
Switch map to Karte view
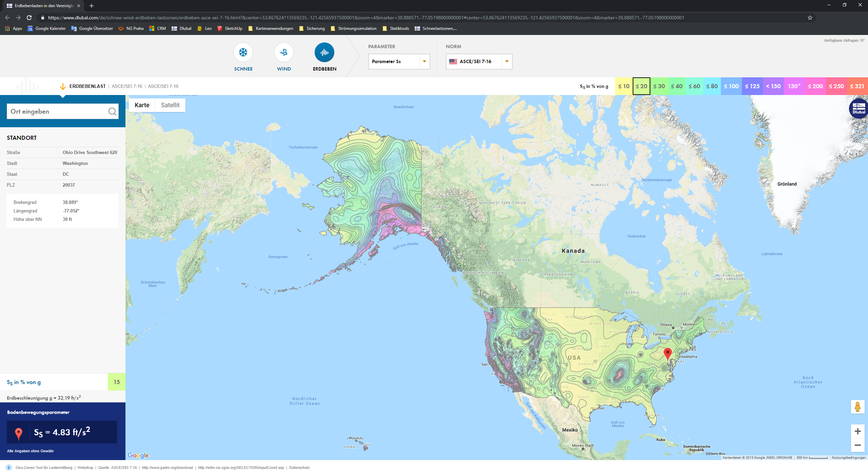pos(142,105)
